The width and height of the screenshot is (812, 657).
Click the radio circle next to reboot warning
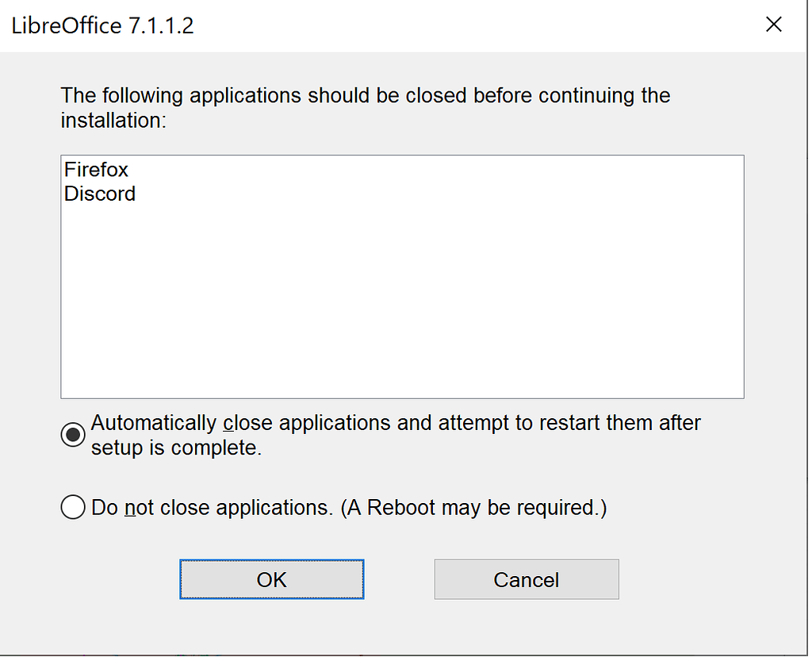click(x=72, y=507)
